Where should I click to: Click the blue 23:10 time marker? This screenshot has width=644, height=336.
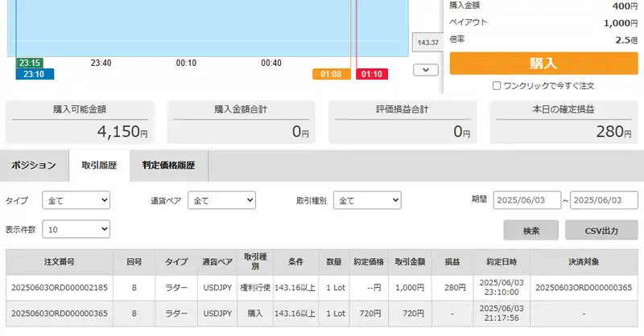coord(34,74)
